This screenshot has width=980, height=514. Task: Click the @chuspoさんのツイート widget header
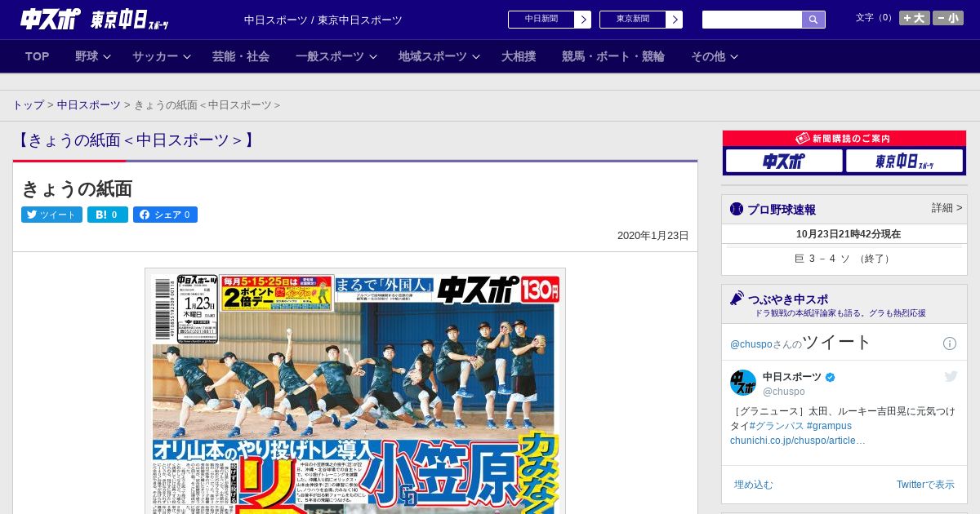pos(800,343)
